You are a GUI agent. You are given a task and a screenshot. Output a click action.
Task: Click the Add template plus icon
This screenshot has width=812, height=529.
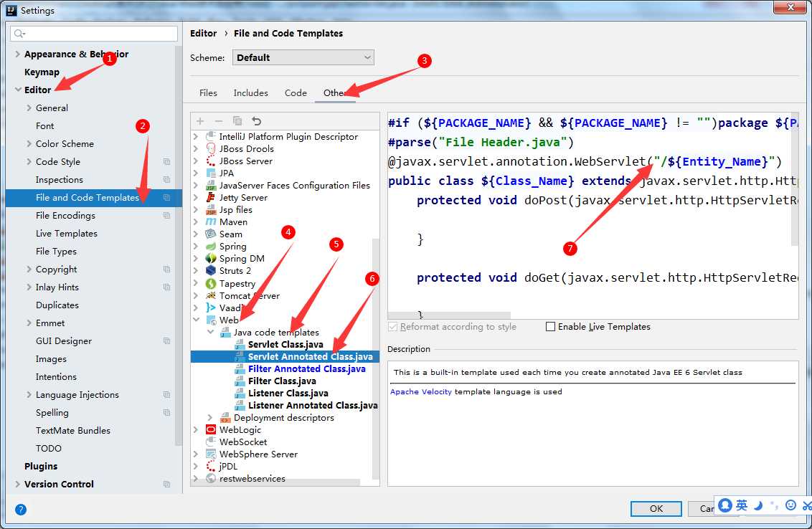(x=200, y=121)
